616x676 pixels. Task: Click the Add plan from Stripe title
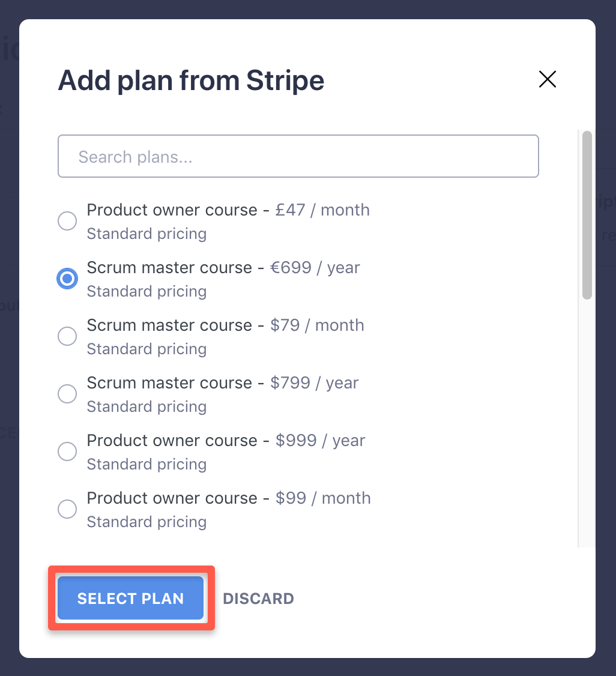(x=191, y=80)
